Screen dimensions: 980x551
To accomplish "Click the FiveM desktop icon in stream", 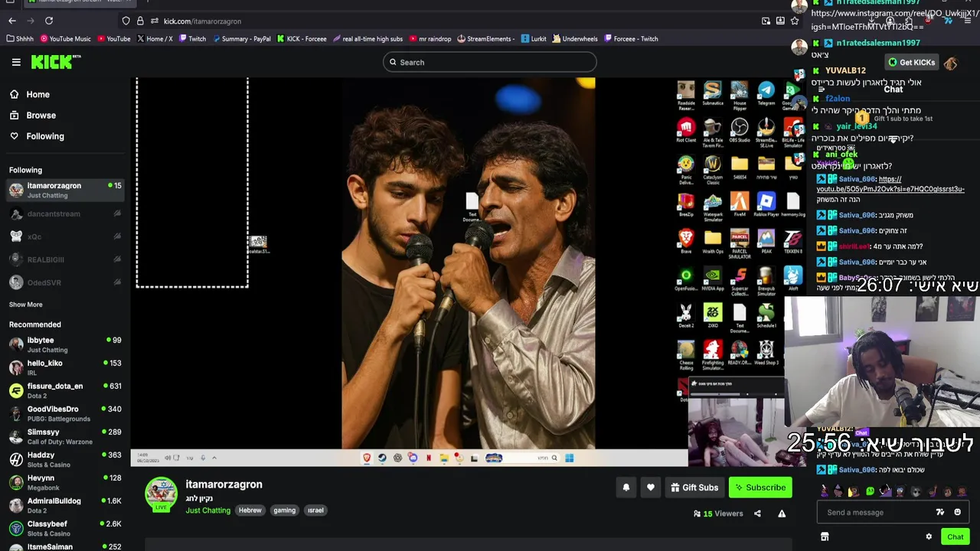I will (x=740, y=204).
